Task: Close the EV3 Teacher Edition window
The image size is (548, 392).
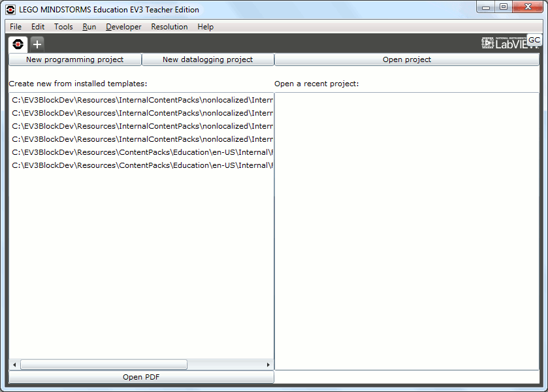Action: tap(528, 7)
